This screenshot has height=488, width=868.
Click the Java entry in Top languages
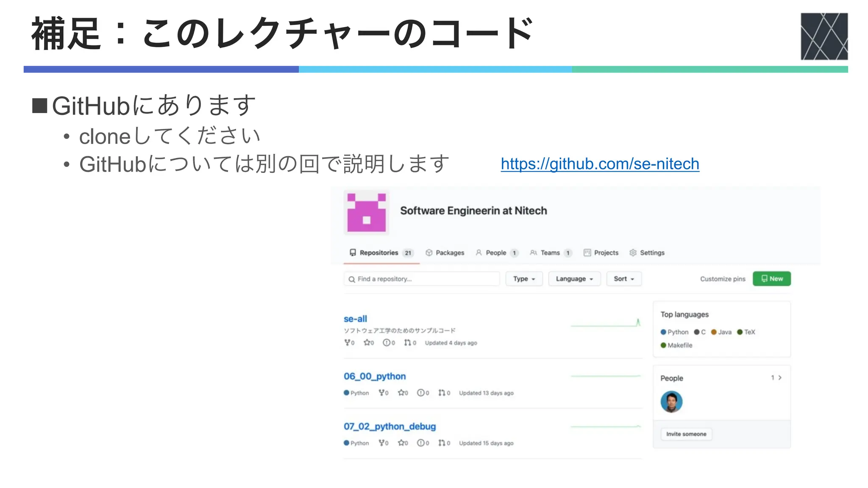click(x=721, y=332)
